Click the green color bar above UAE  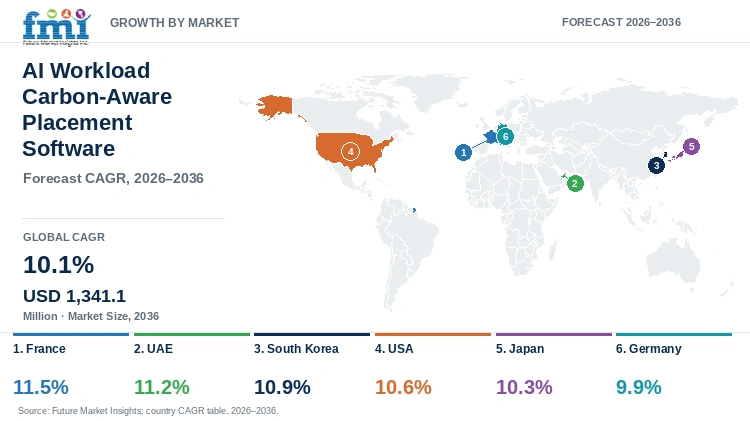[192, 334]
